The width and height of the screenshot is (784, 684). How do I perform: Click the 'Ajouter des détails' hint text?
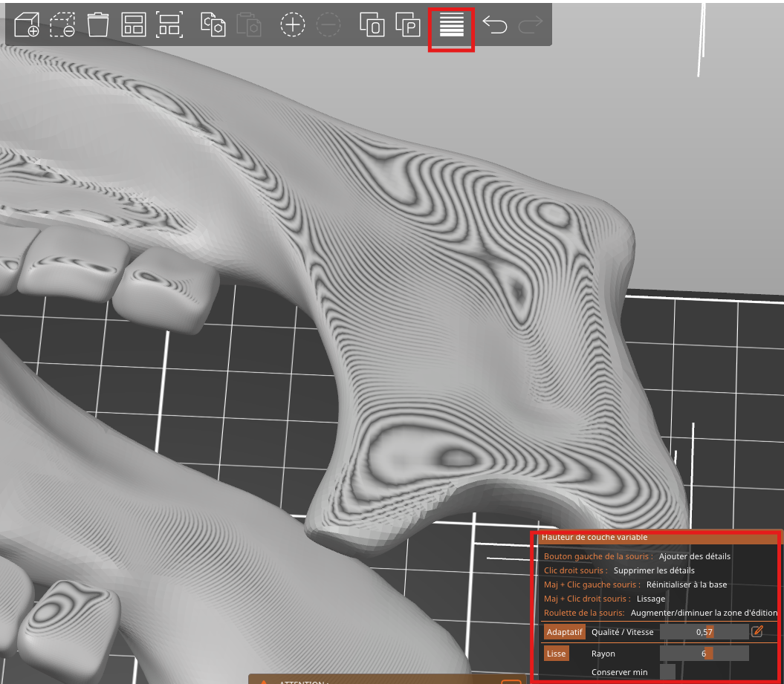tap(695, 556)
